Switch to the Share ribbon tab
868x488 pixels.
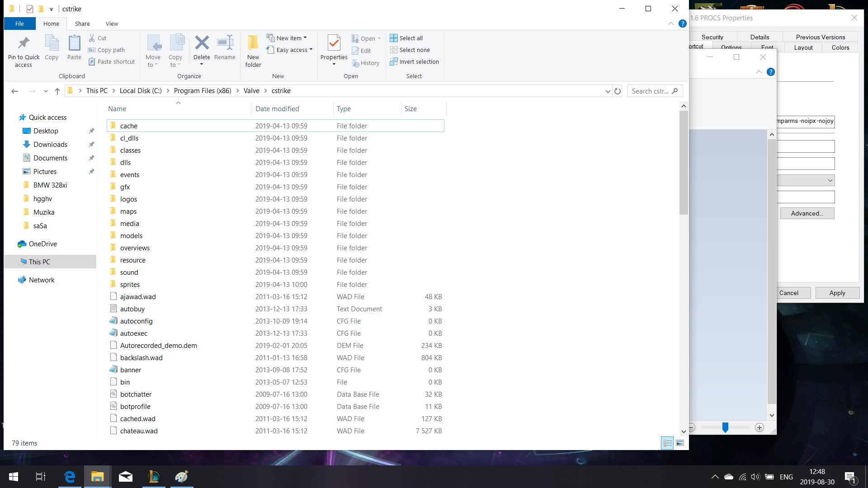point(82,23)
